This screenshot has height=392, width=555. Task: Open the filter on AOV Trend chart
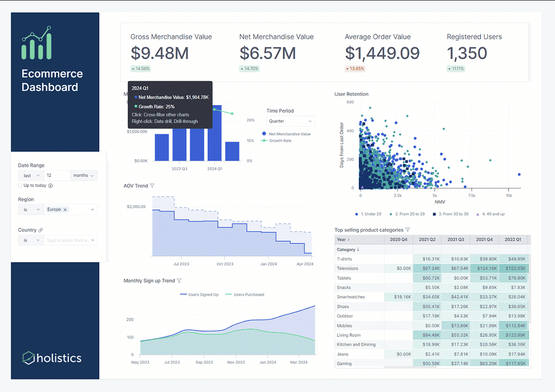[x=152, y=186]
